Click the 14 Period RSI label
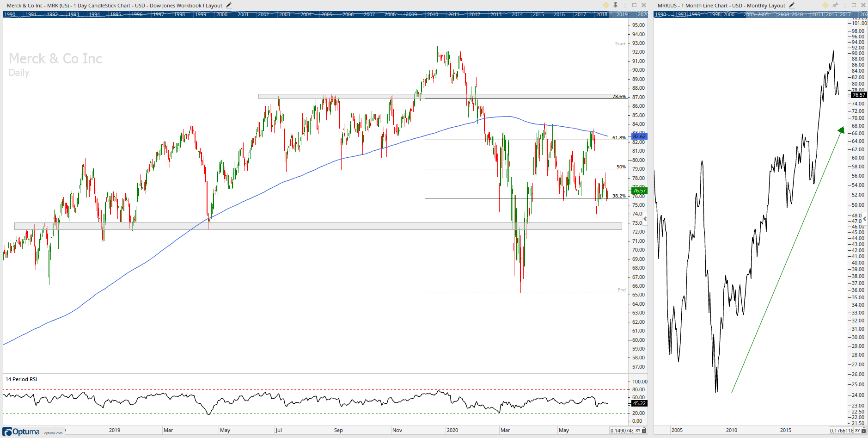 tap(21, 379)
